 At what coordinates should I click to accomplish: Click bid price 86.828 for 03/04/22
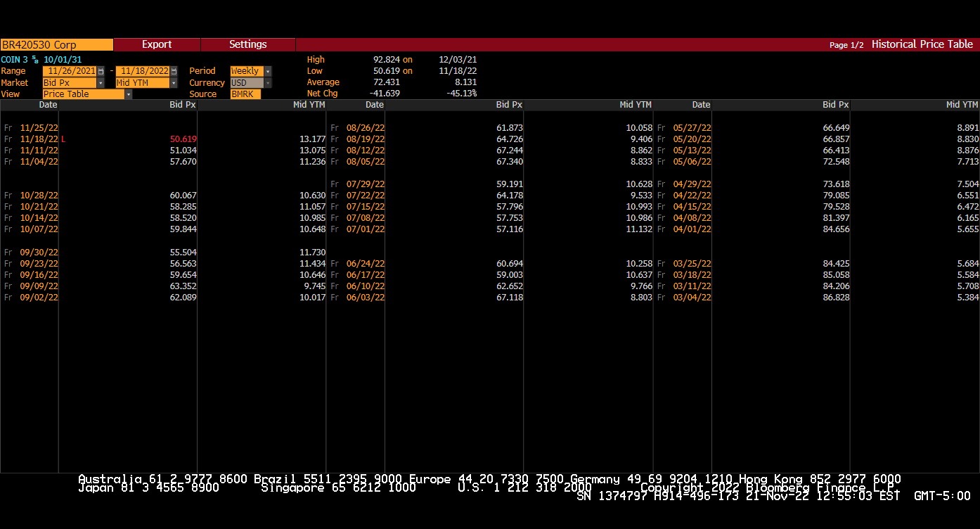(x=836, y=298)
